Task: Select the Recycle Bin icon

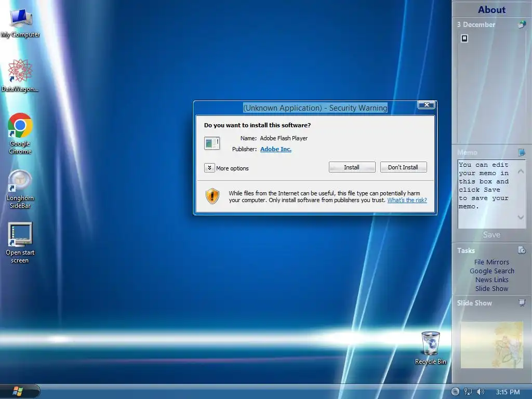Action: point(431,348)
